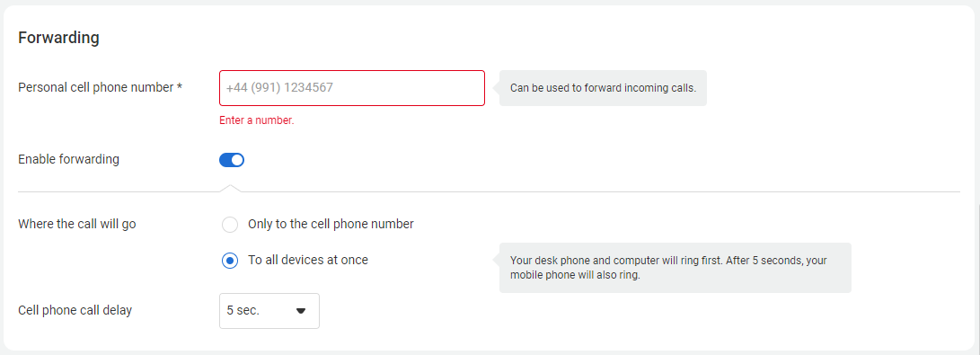Screen dimensions: 980x355
Task: Click the white knob of the forwarding switch
Action: [x=237, y=160]
